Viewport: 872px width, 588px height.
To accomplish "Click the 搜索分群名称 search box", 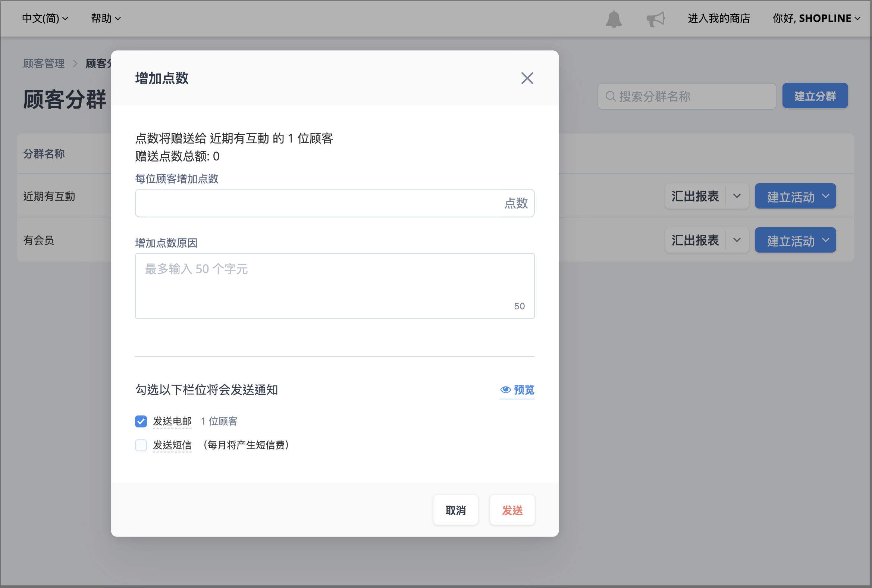I will click(x=686, y=96).
